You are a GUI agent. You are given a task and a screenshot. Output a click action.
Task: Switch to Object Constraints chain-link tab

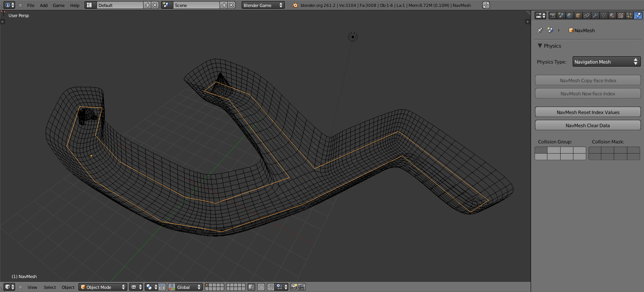[x=587, y=16]
